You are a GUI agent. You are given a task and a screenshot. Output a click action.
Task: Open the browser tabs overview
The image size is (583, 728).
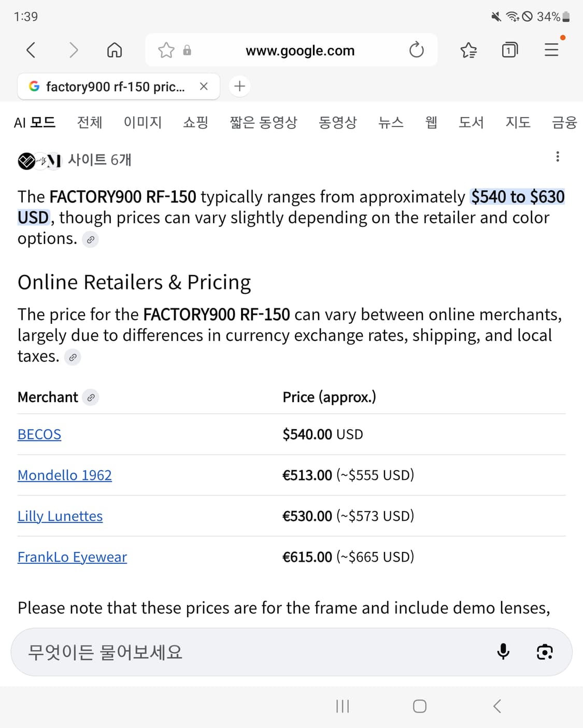click(509, 50)
